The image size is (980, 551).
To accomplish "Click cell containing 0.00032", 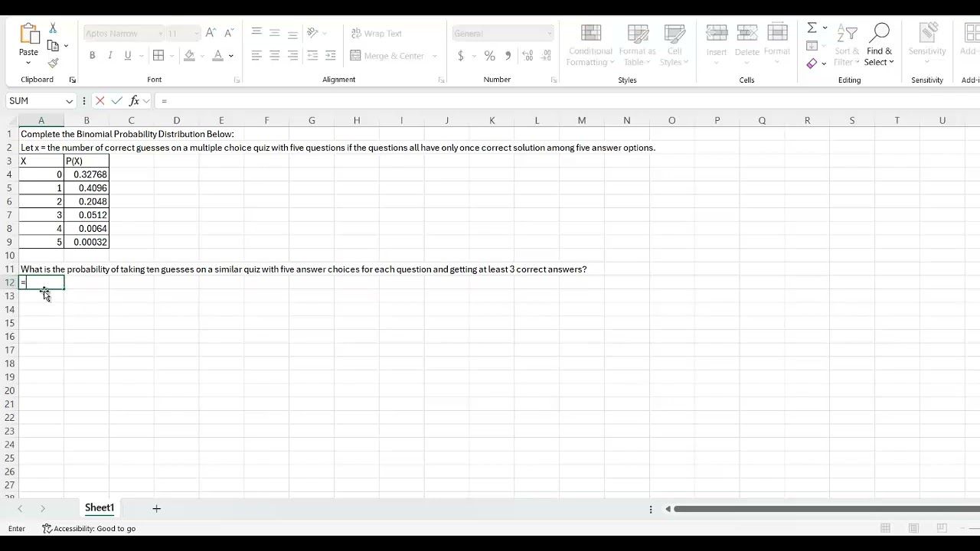I will pyautogui.click(x=87, y=242).
